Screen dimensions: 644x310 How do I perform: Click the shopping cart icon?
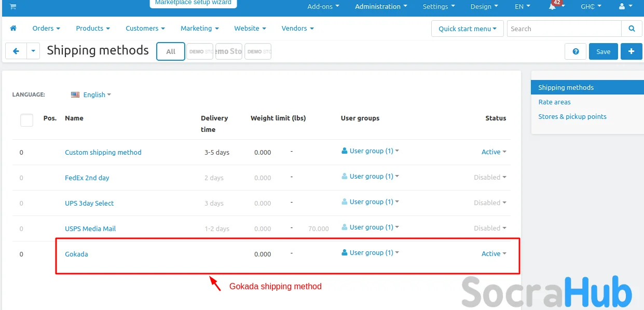click(12, 6)
